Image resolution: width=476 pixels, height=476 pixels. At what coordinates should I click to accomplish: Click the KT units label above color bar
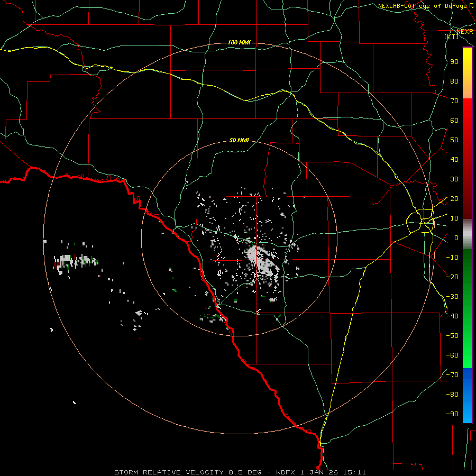452,36
